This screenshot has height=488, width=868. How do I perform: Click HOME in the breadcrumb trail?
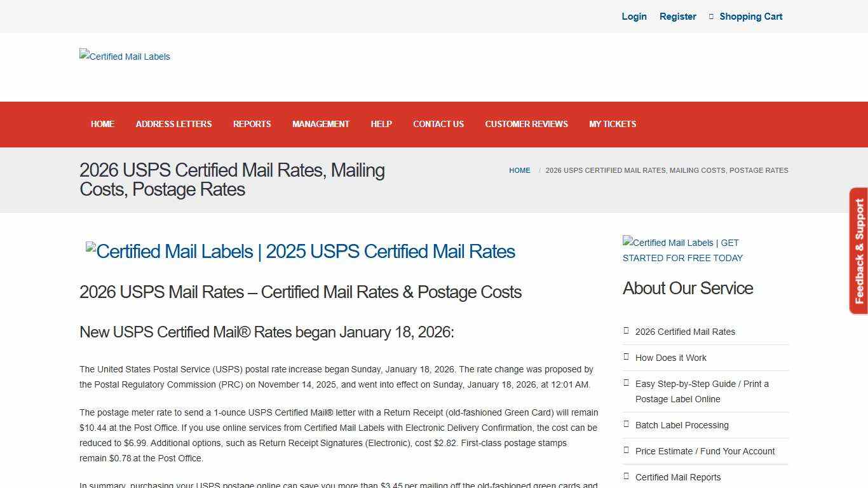coord(519,170)
